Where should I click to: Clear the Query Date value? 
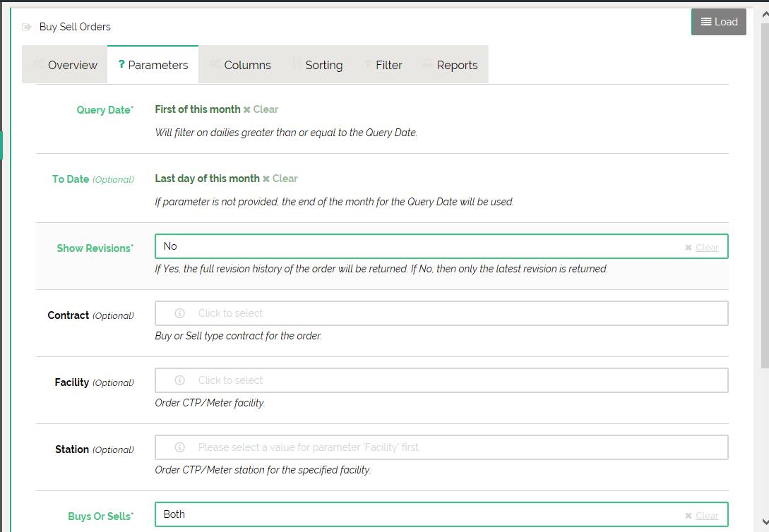pyautogui.click(x=261, y=109)
